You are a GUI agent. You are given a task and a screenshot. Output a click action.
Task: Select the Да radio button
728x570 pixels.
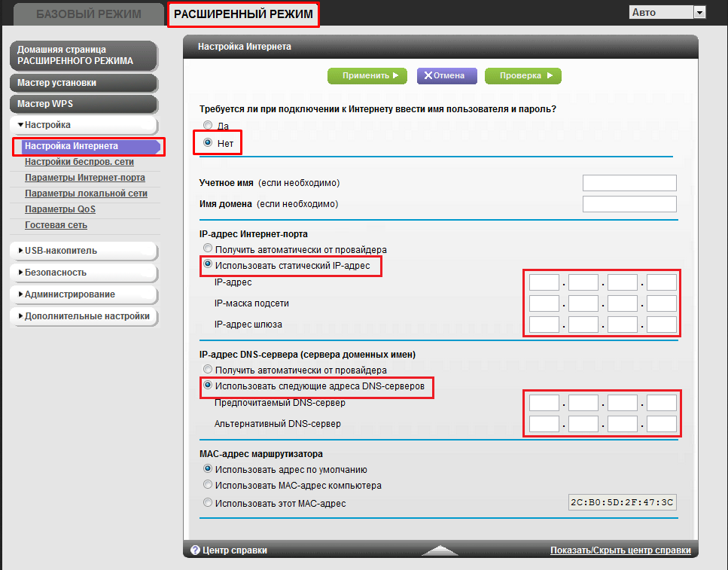[x=208, y=126]
